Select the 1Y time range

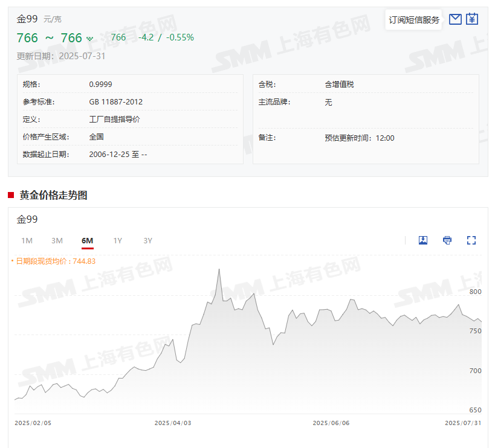[x=117, y=241]
